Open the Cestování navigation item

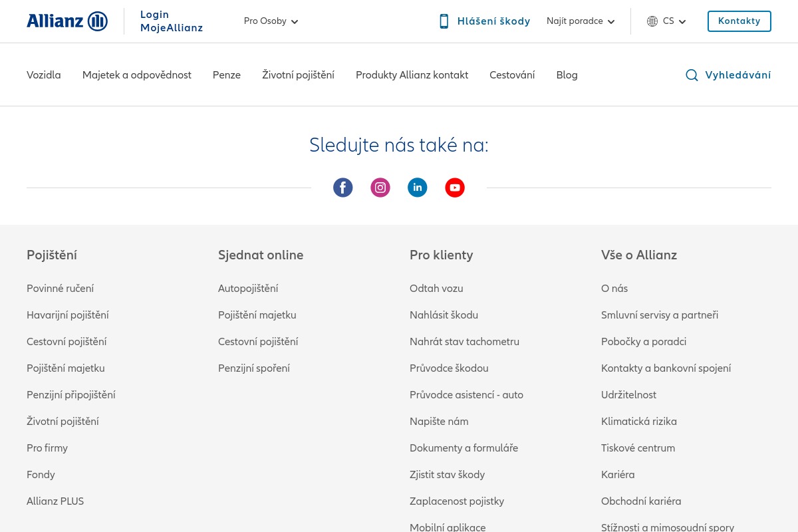(512, 75)
